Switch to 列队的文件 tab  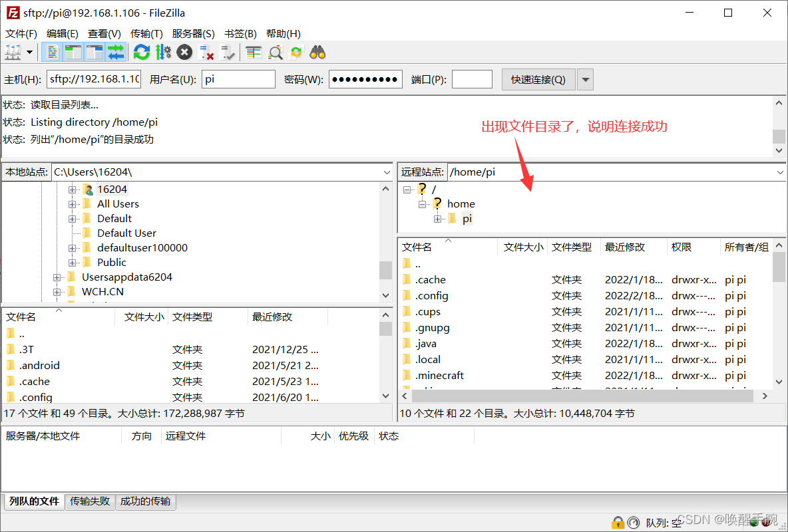pos(34,501)
